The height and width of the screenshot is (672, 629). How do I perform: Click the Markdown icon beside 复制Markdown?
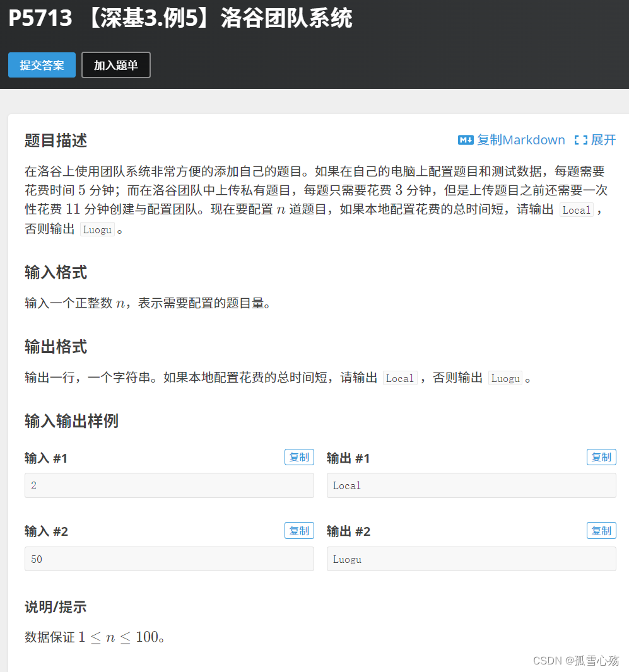tap(465, 140)
